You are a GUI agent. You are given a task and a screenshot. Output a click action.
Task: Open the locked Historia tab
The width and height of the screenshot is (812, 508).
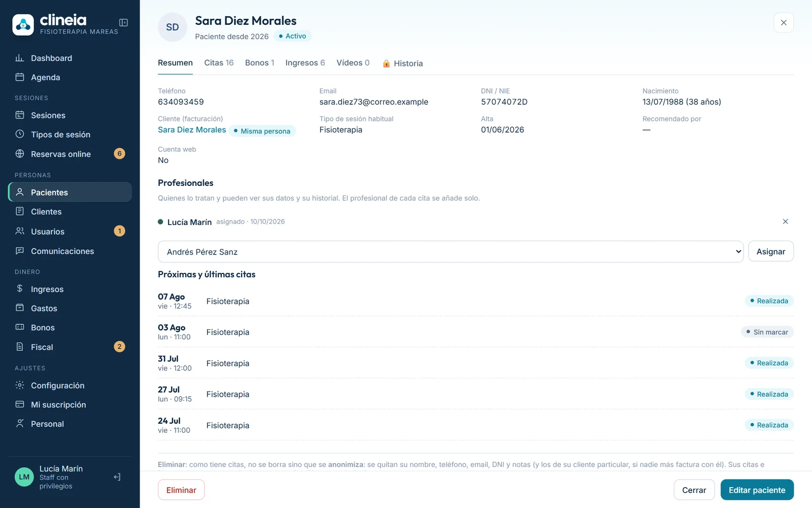(x=402, y=63)
